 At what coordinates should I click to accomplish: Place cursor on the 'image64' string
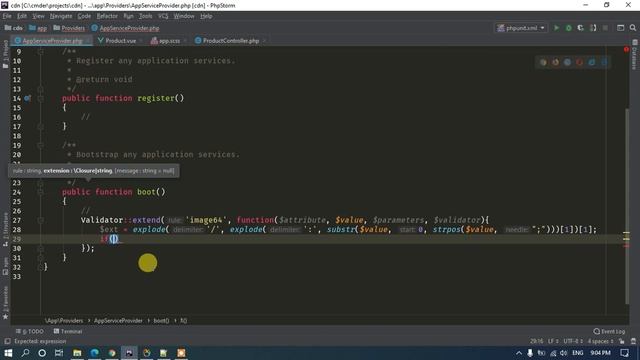click(x=206, y=220)
